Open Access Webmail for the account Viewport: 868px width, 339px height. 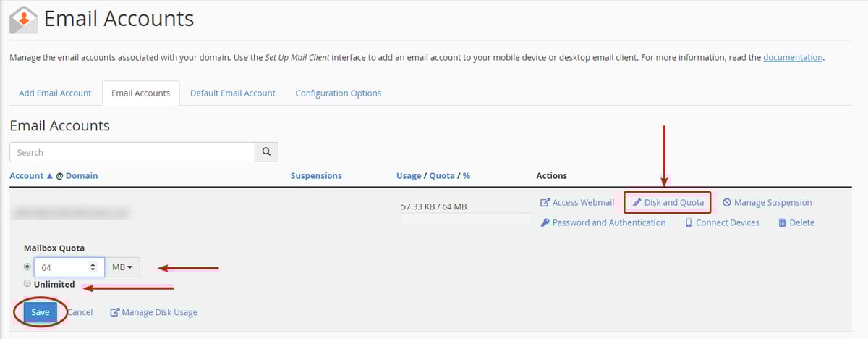577,203
